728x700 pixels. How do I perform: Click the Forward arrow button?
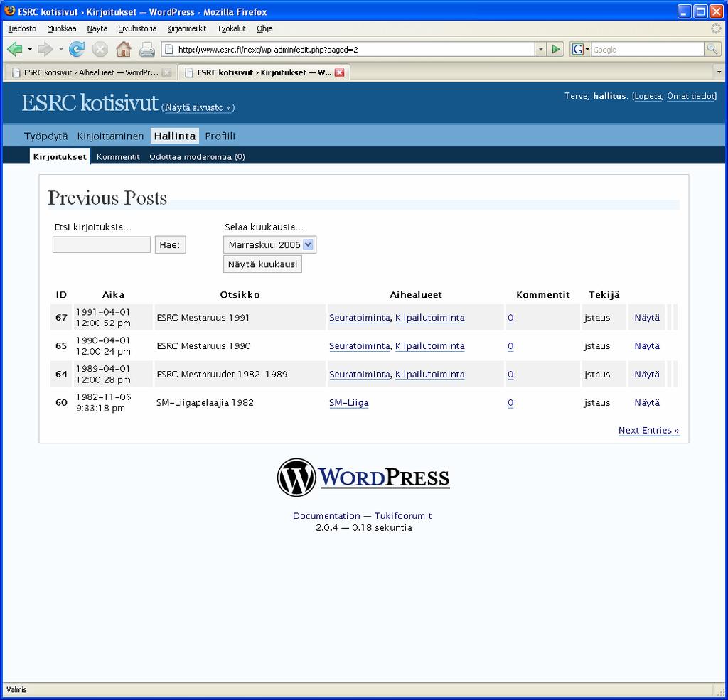tap(45, 49)
